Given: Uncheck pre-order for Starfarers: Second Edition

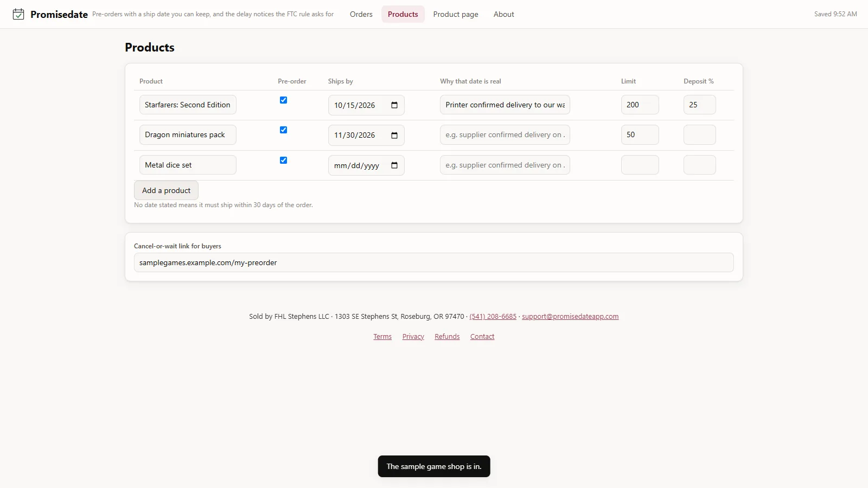Looking at the screenshot, I should point(283,100).
